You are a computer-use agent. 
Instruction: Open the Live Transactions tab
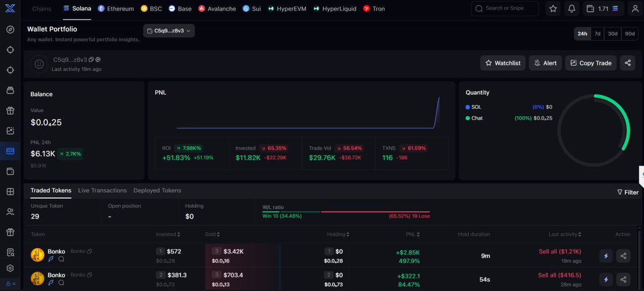103,190
